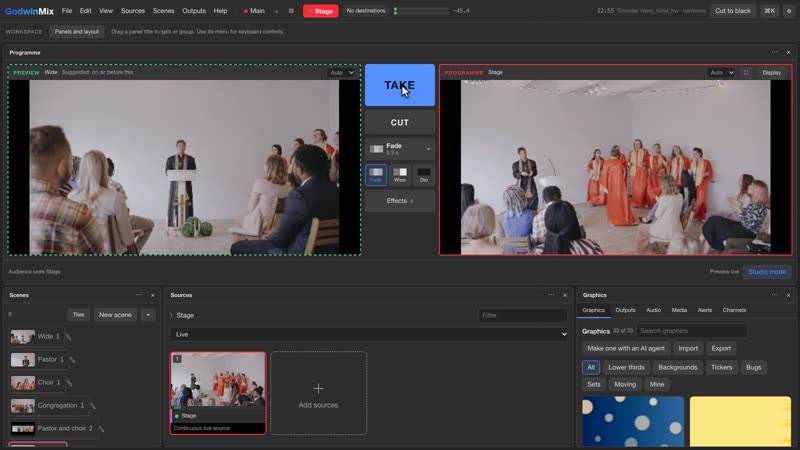Select the Dip transition icon
Image resolution: width=800 pixels, height=450 pixels.
tap(423, 174)
